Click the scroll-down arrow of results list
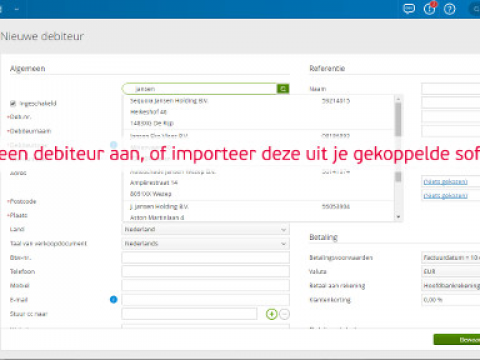Viewport: 480px width, 360px height. (x=398, y=217)
